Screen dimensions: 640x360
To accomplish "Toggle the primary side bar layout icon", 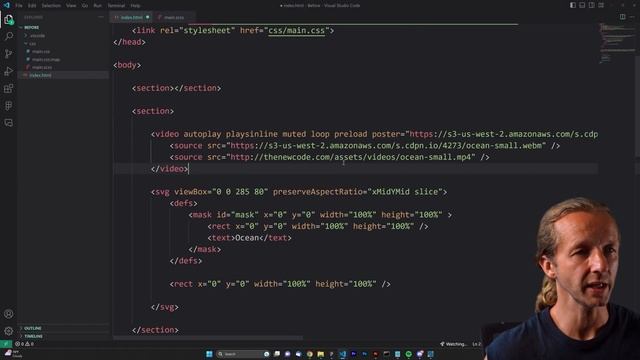I will 573,5.
